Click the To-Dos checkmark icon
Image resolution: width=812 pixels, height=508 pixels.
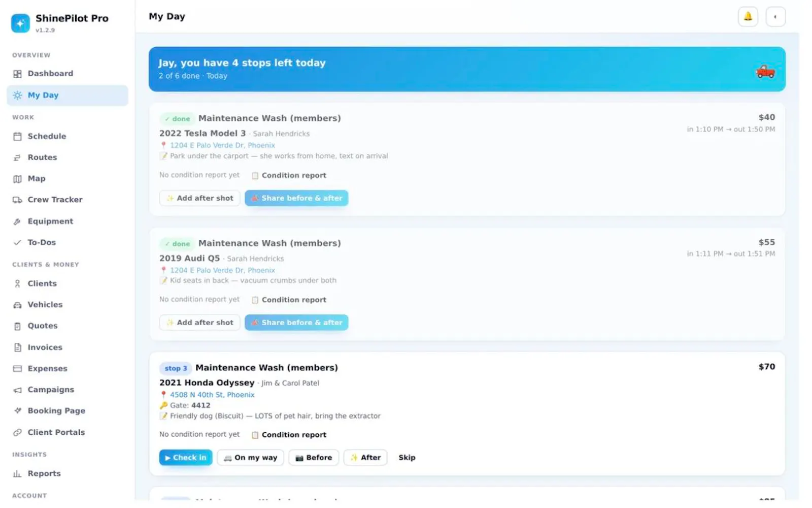click(17, 242)
